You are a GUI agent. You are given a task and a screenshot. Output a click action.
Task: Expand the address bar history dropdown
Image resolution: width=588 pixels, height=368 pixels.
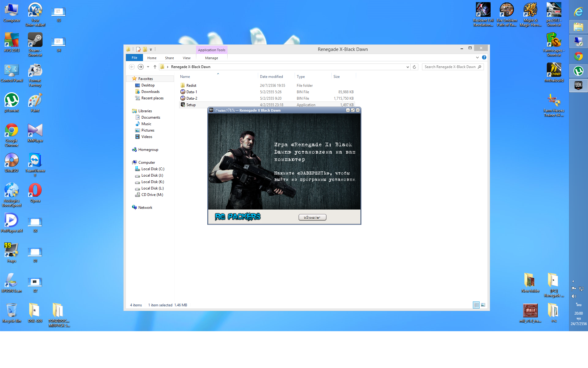pos(408,67)
